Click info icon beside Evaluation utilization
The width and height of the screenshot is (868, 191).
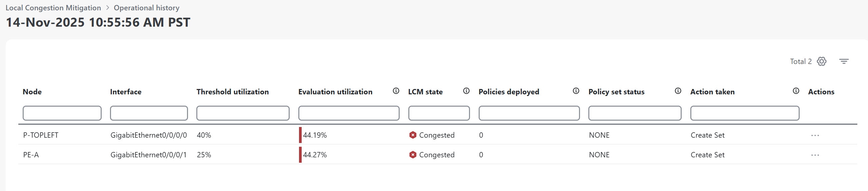pos(396,91)
